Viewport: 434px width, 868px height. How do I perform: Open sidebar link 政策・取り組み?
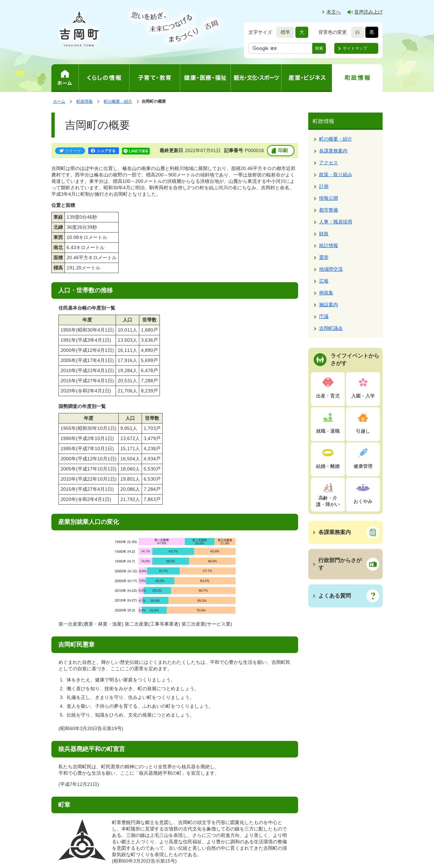point(335,174)
